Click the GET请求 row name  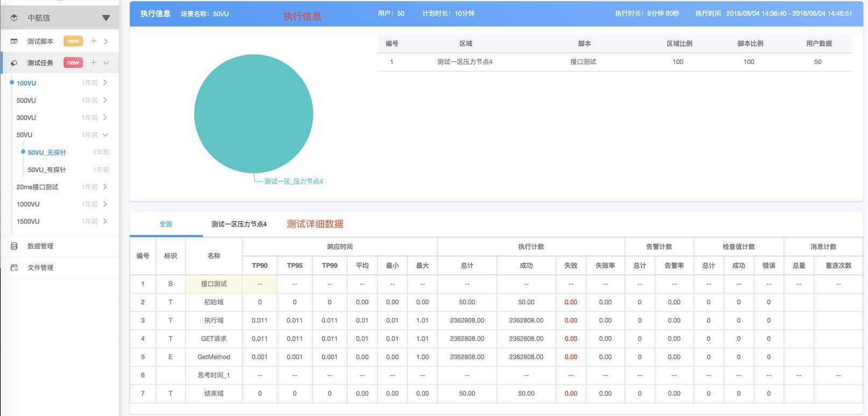pos(214,339)
